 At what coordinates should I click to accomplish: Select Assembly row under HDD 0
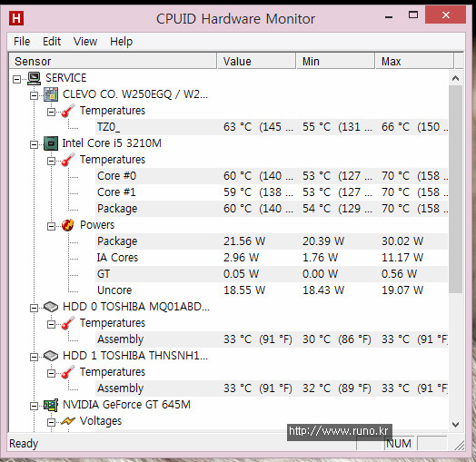pos(272,339)
